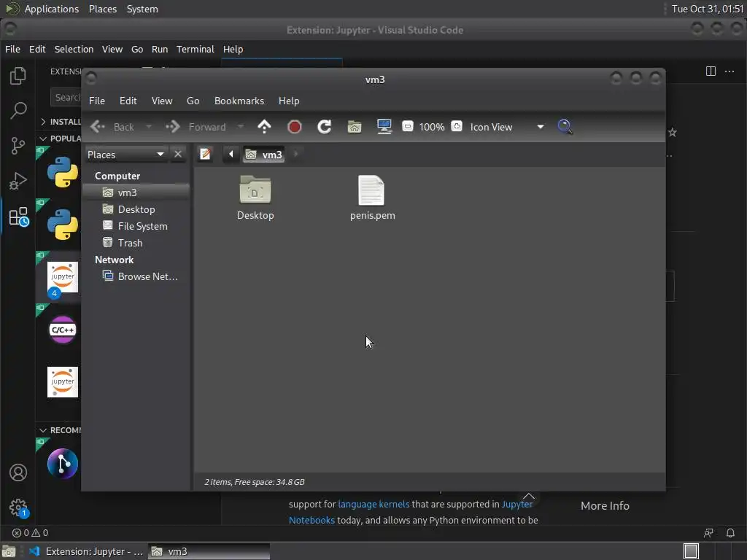Select the Desktop folder icon
The height and width of the screenshot is (560, 747).
255,197
